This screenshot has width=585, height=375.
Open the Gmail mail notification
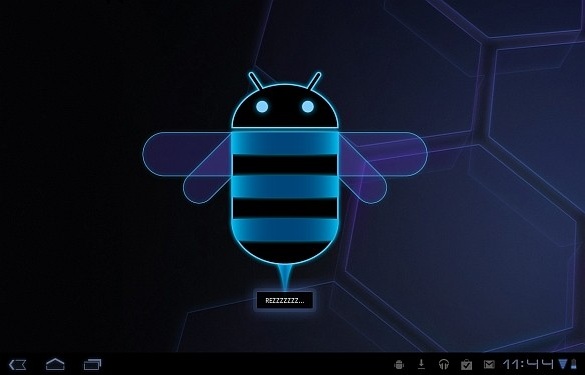[489, 364]
